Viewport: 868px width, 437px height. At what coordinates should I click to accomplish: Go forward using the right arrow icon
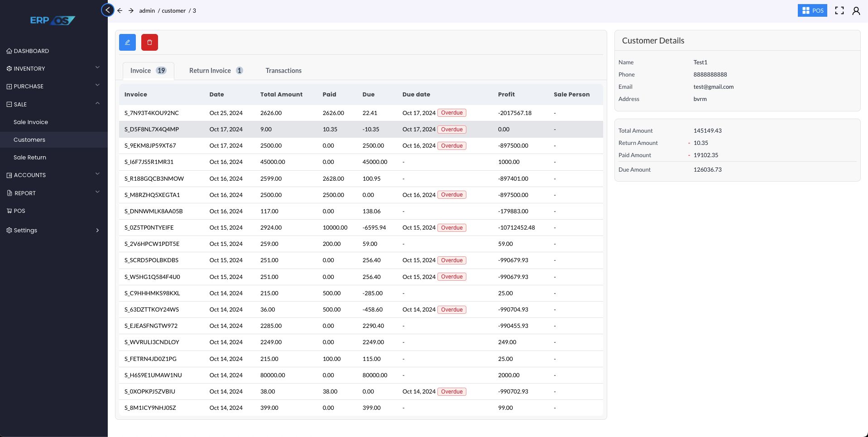(131, 10)
